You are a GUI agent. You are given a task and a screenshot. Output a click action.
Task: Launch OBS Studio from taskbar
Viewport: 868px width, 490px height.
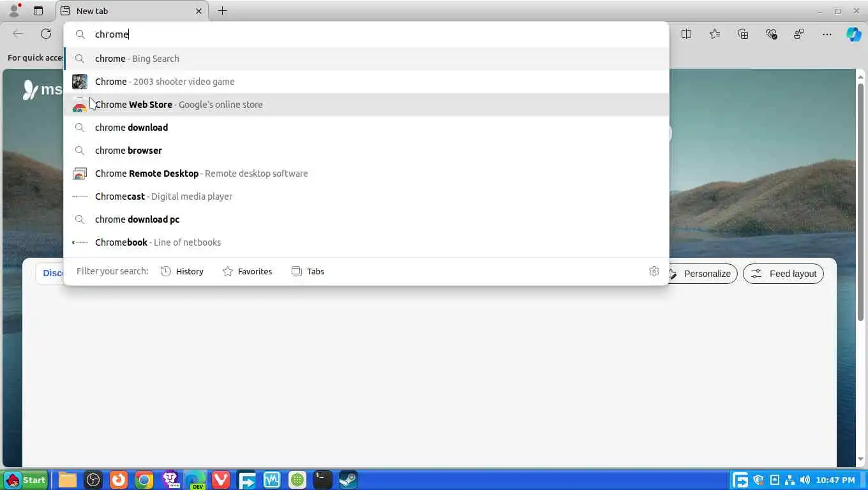[x=93, y=480]
